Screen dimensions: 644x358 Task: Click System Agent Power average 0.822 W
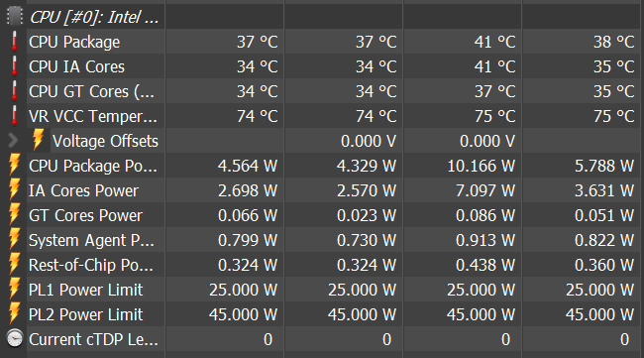coord(604,240)
